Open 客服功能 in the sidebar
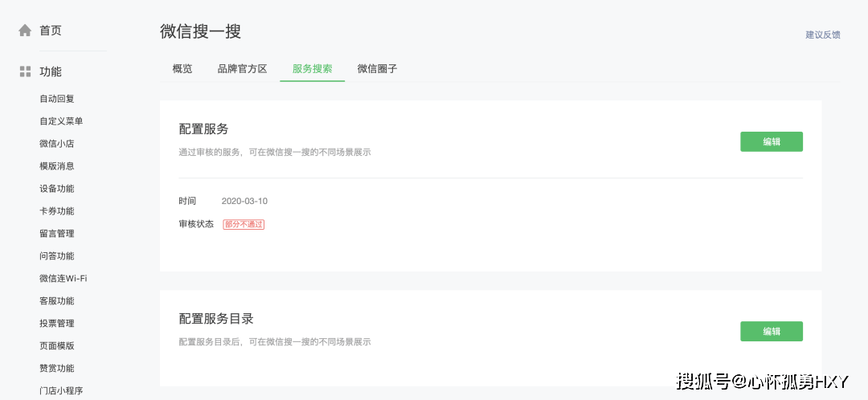 coord(57,301)
